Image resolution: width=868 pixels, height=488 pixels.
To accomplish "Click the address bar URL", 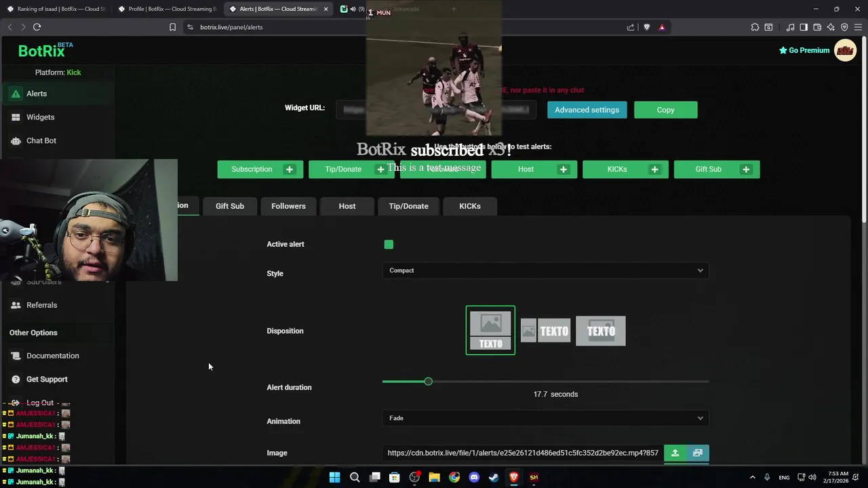I will 231,27.
